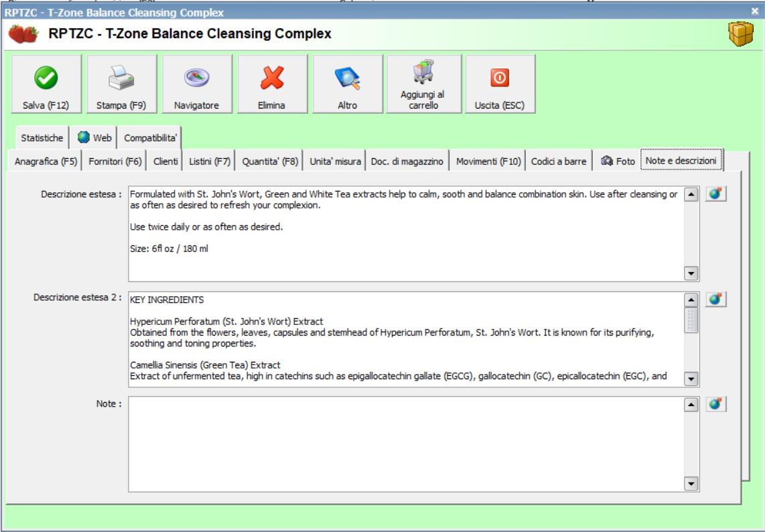Select the Quantita' (F8) tab

pos(270,161)
